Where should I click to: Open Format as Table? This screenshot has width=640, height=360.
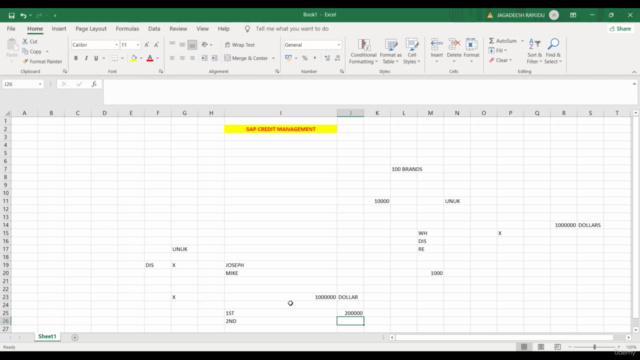(x=391, y=51)
